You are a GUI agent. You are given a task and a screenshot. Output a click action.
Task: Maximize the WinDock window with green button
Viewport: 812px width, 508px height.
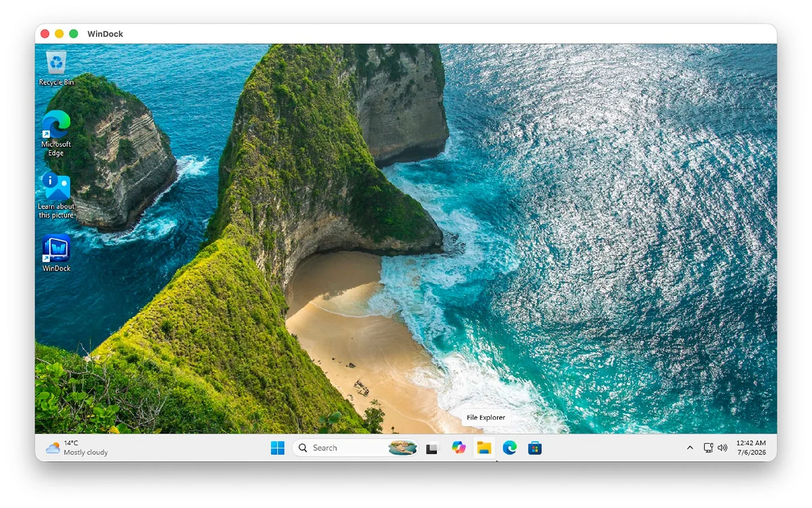pos(73,34)
